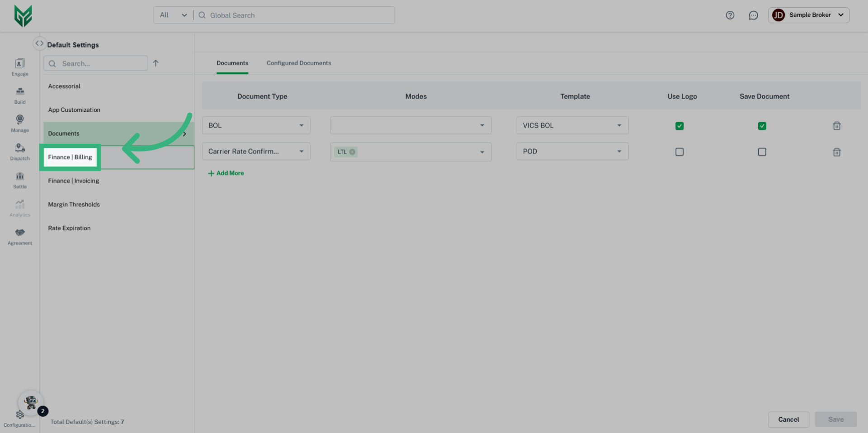Delete the BOL document row
The width and height of the screenshot is (868, 433).
pyautogui.click(x=837, y=126)
